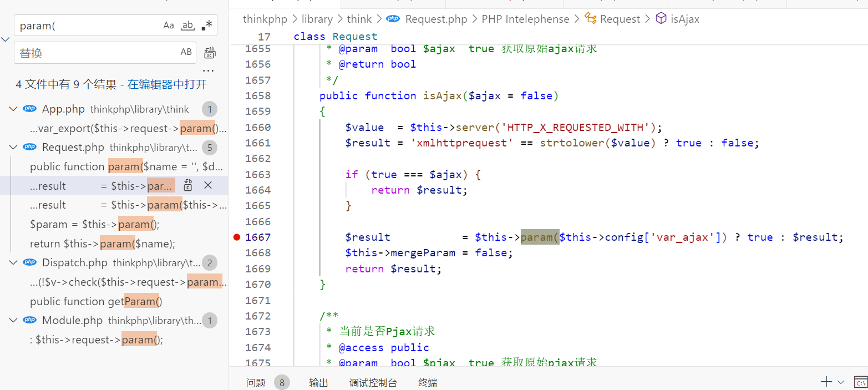Toggle Match Whole Word option

(x=188, y=26)
